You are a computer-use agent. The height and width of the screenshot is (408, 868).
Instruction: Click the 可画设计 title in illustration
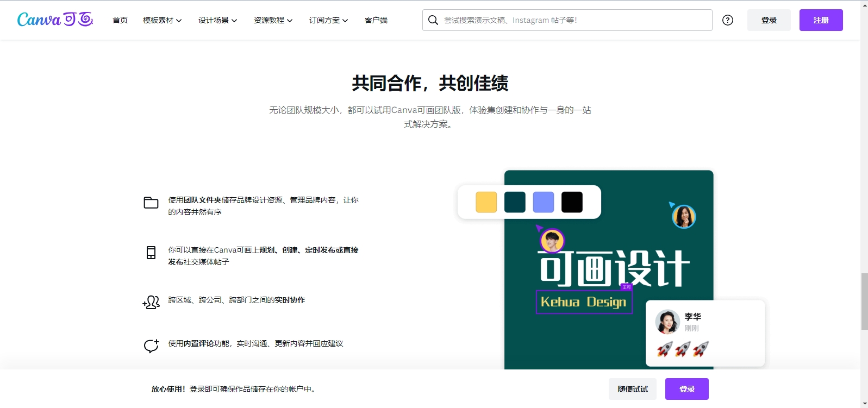coord(614,268)
